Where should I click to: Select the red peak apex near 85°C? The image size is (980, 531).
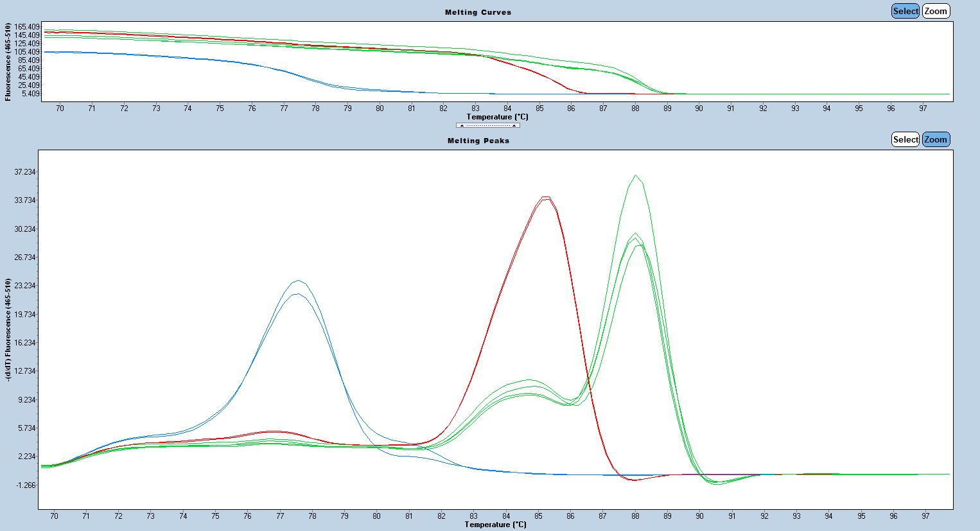[545, 198]
